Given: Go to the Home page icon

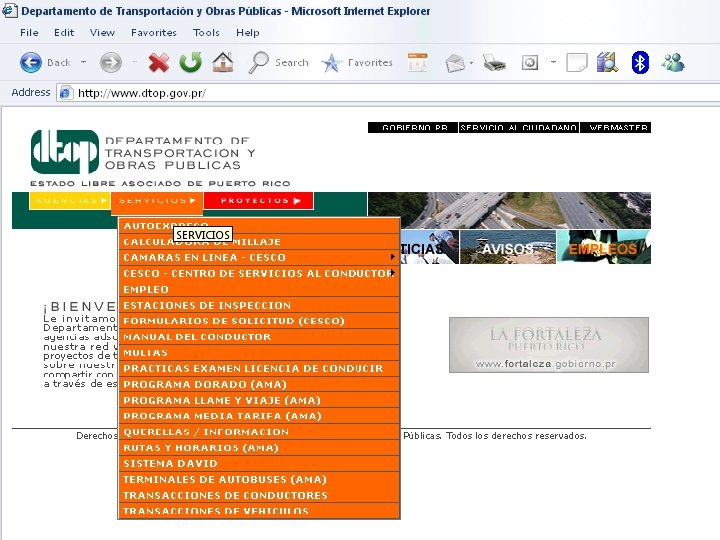Looking at the screenshot, I should [223, 62].
